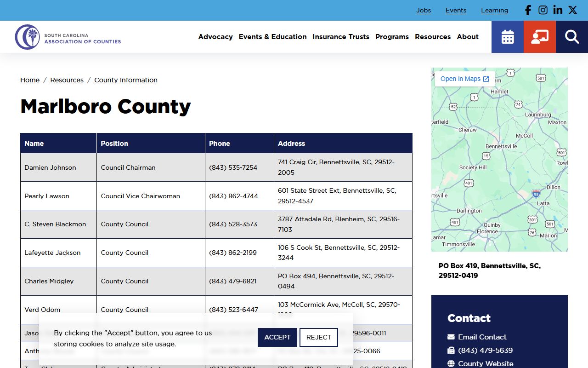Click the calendar icon button
Viewport: 588px width, 368px height.
tap(508, 37)
